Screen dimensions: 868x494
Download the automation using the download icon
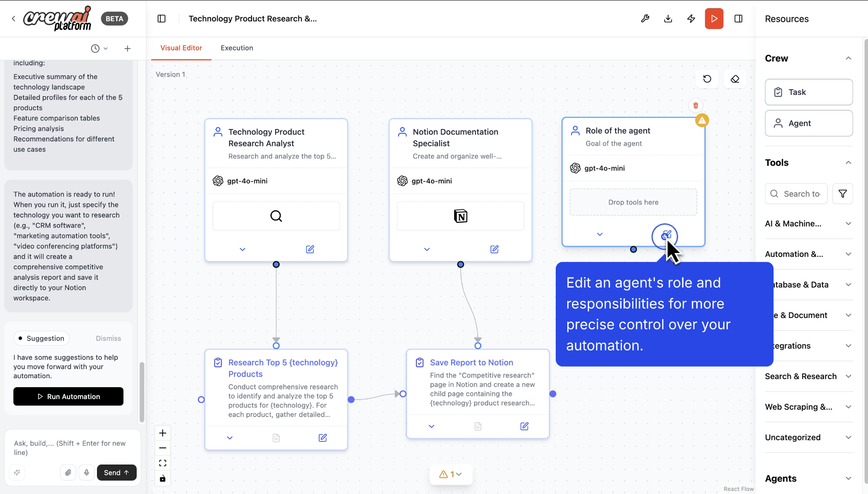click(x=668, y=18)
